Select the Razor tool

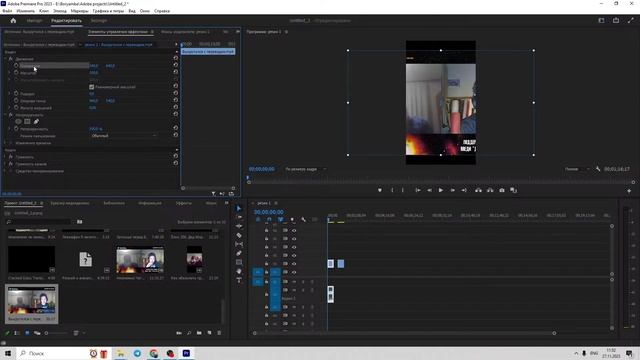point(239,235)
